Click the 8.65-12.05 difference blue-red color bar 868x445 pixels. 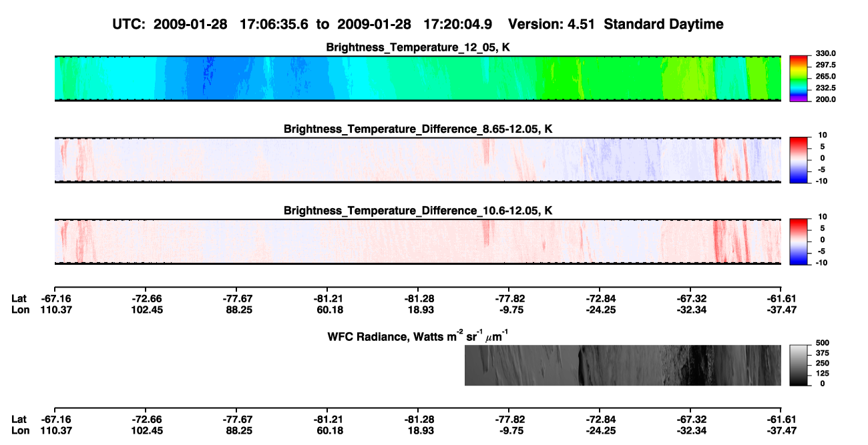pyautogui.click(x=799, y=159)
